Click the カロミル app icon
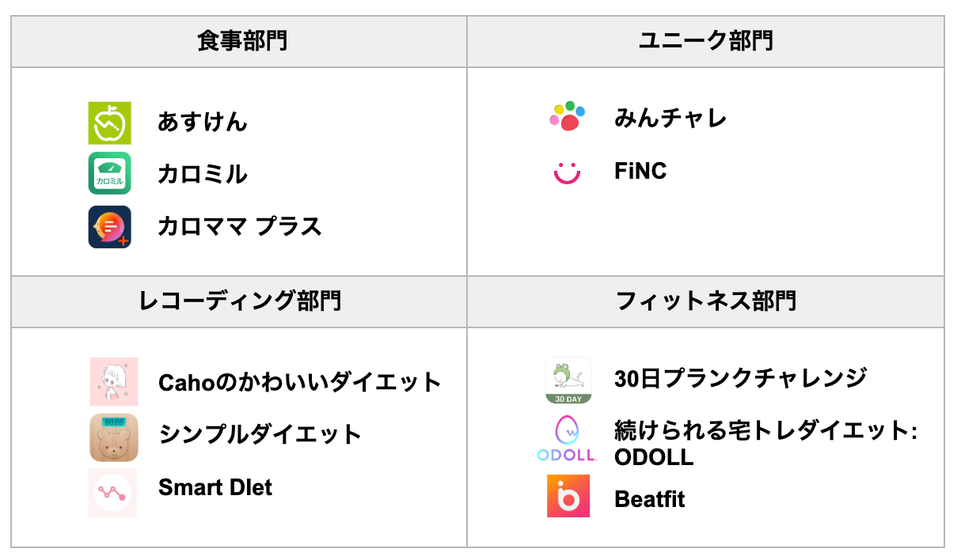This screenshot has height=560, width=961. [x=109, y=174]
